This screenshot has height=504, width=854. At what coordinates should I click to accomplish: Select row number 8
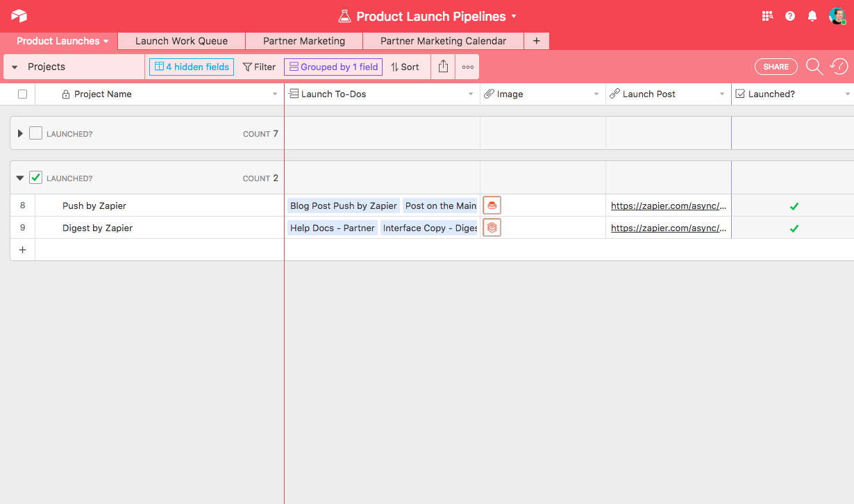(22, 205)
